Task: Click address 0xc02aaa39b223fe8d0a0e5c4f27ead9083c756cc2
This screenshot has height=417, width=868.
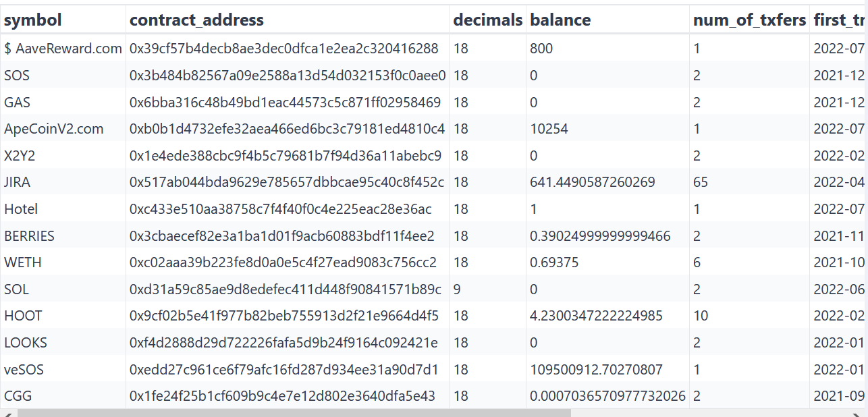Action: pyautogui.click(x=283, y=262)
